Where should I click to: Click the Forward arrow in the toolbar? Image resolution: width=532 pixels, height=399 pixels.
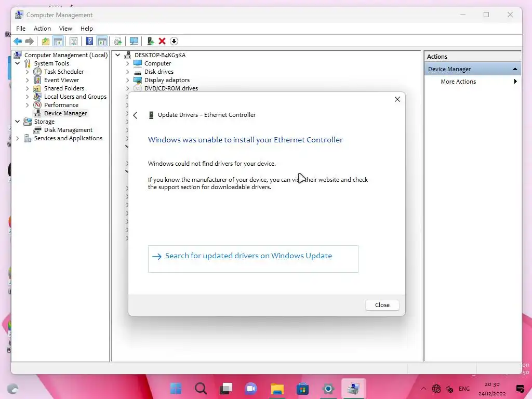click(30, 42)
